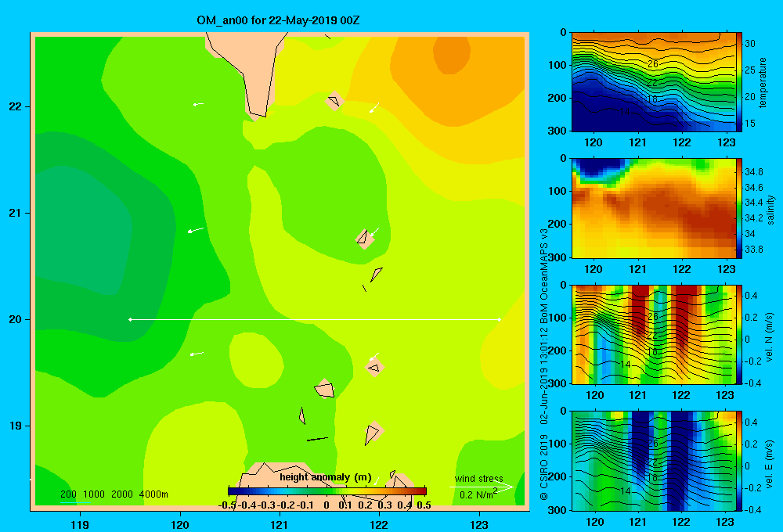Click the 'temperature' axis label
Image resolution: width=783 pixels, height=532 pixels.
coord(763,82)
